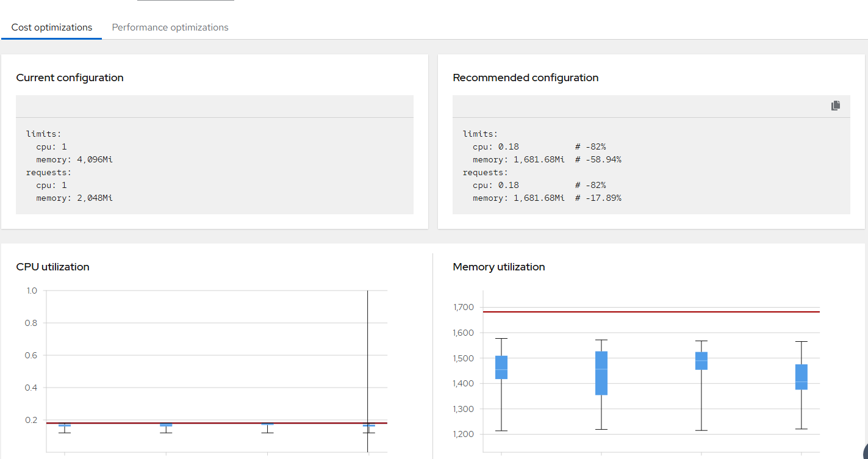The image size is (868, 459).
Task: Click the 0.2 label on the CPU axis
Action: coord(31,420)
